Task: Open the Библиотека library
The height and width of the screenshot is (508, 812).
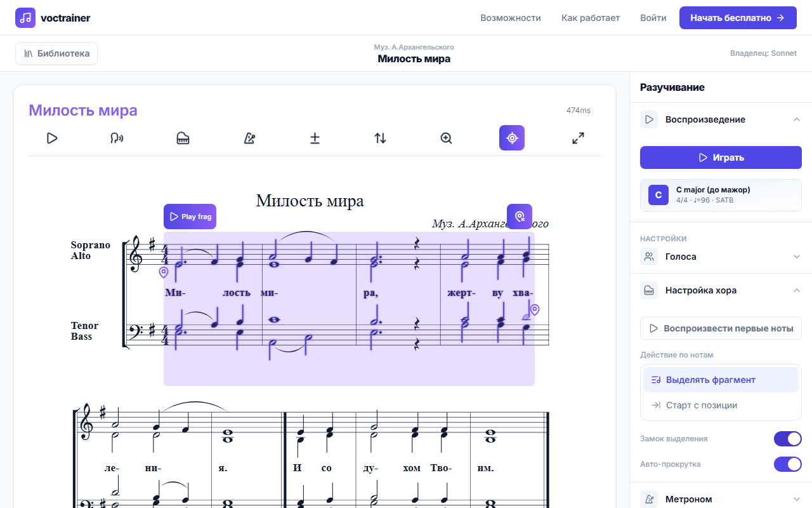Action: click(x=56, y=53)
